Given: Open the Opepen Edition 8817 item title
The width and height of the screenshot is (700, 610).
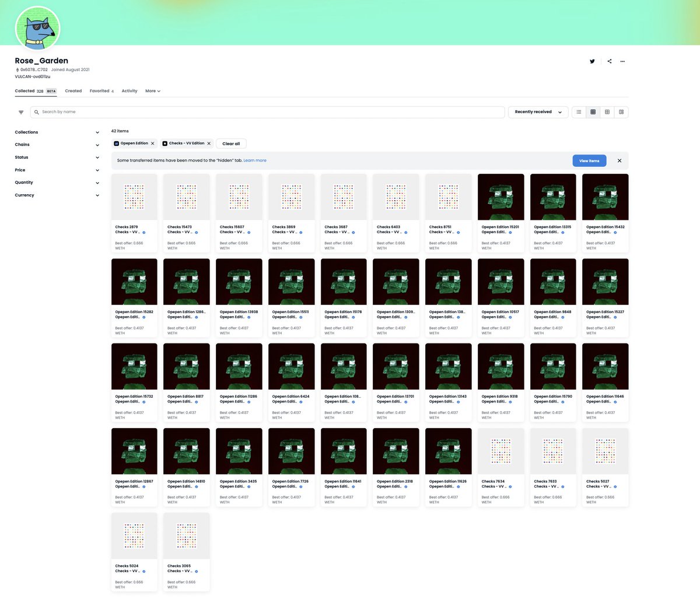Looking at the screenshot, I should pos(185,397).
